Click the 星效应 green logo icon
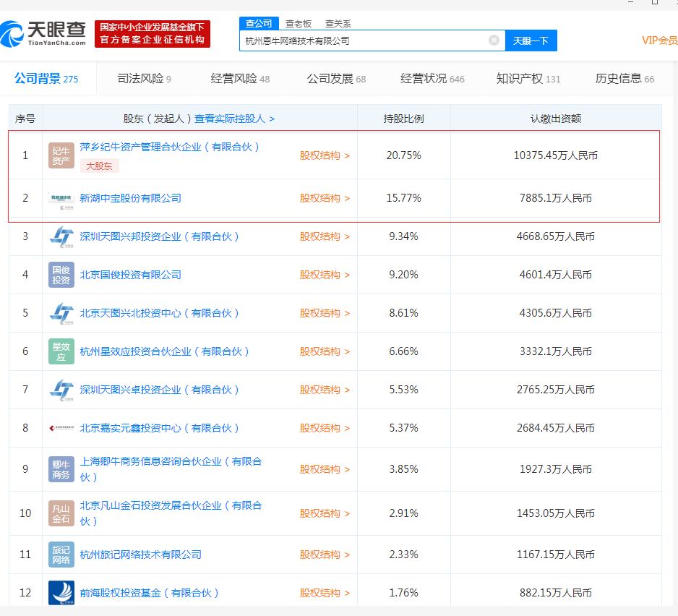 point(61,352)
